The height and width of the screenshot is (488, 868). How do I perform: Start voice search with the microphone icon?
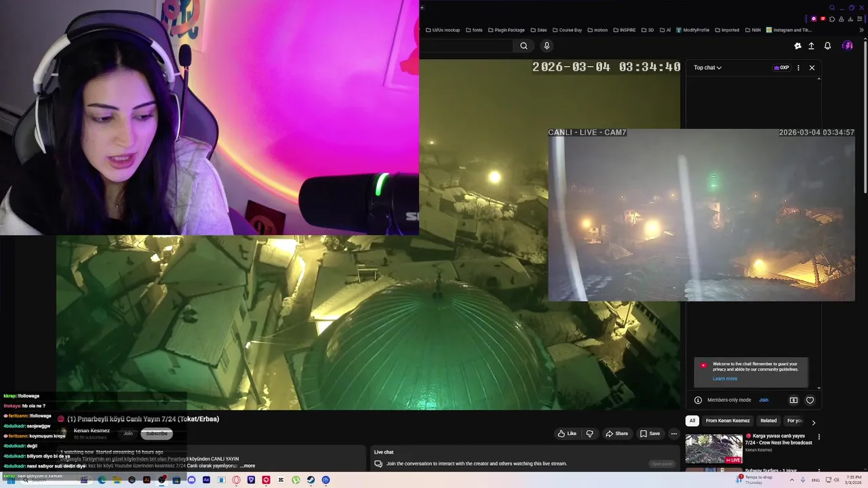point(547,45)
